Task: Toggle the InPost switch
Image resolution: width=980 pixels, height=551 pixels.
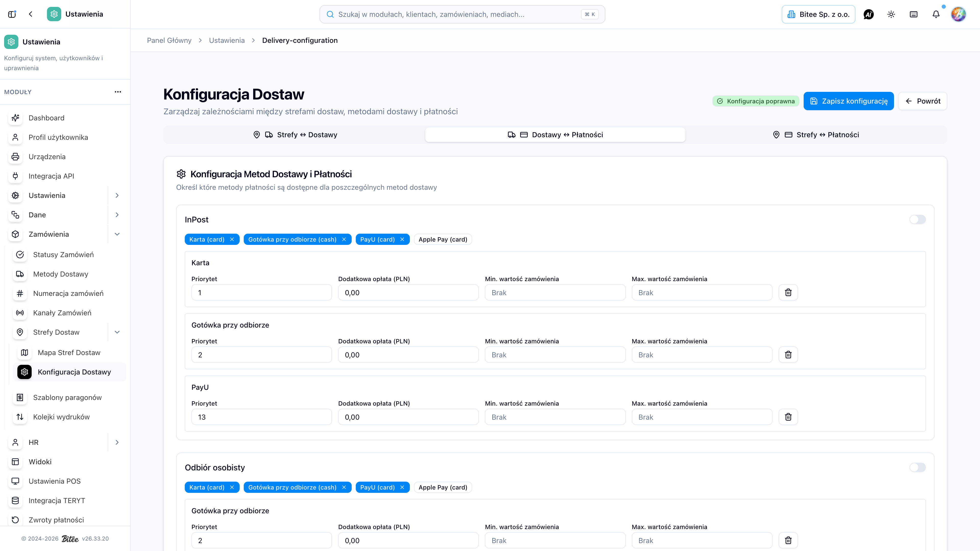Action: (x=917, y=219)
